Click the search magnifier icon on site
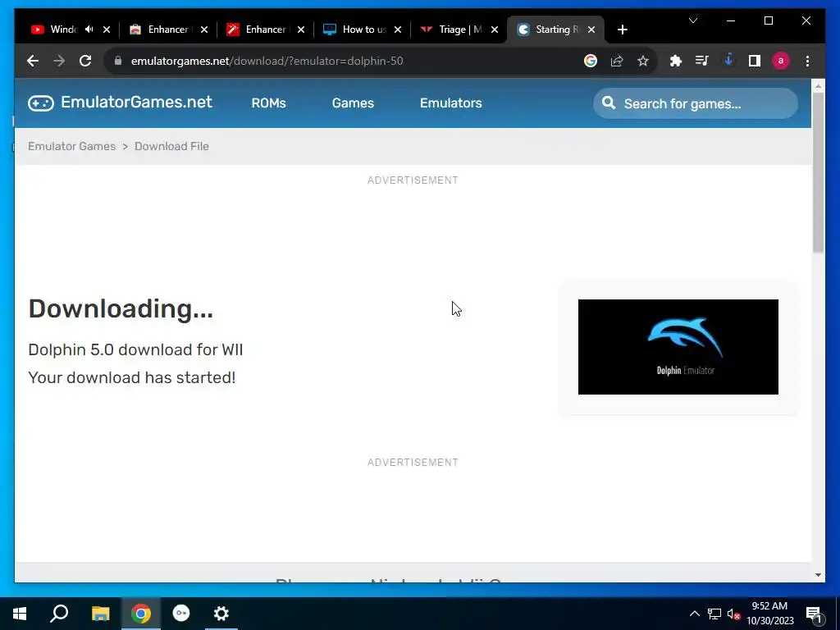 tap(608, 103)
